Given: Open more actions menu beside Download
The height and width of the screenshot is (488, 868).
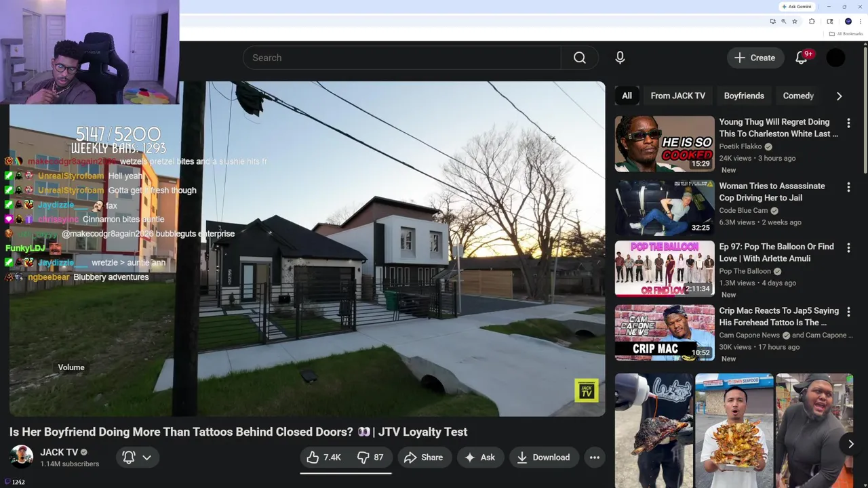Looking at the screenshot, I should 595,457.
